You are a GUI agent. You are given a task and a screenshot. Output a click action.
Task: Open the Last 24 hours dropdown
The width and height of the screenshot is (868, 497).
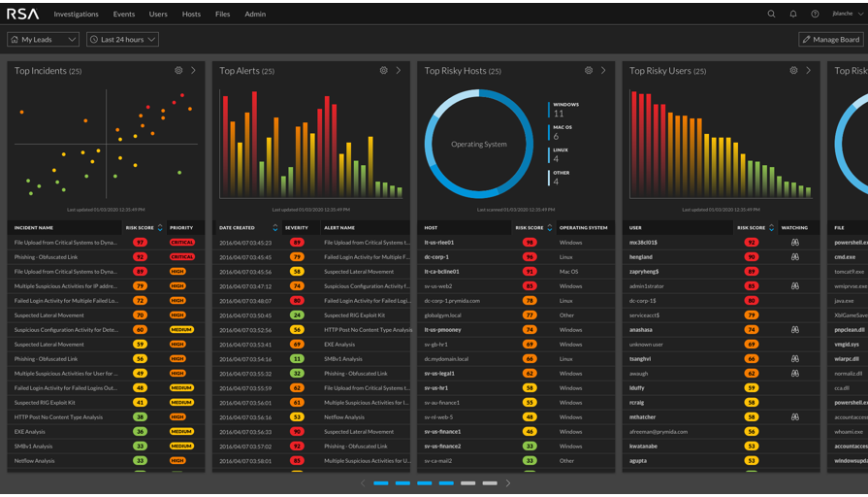122,40
